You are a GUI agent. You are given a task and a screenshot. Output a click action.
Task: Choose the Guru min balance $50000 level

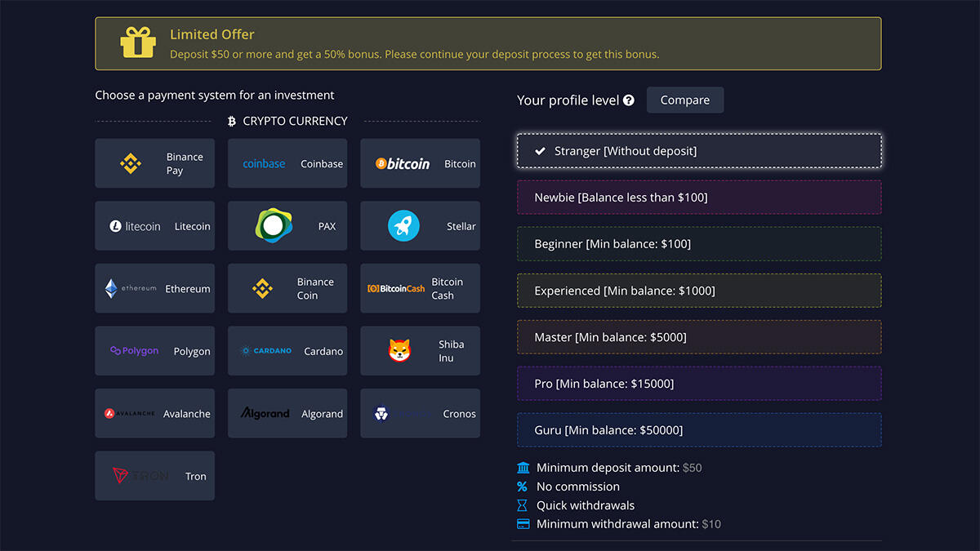(699, 430)
